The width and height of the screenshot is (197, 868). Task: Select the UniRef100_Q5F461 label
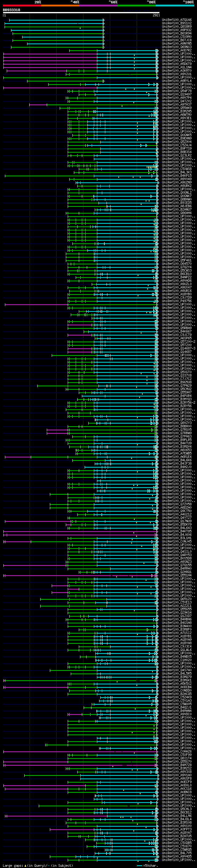click(177, 260)
